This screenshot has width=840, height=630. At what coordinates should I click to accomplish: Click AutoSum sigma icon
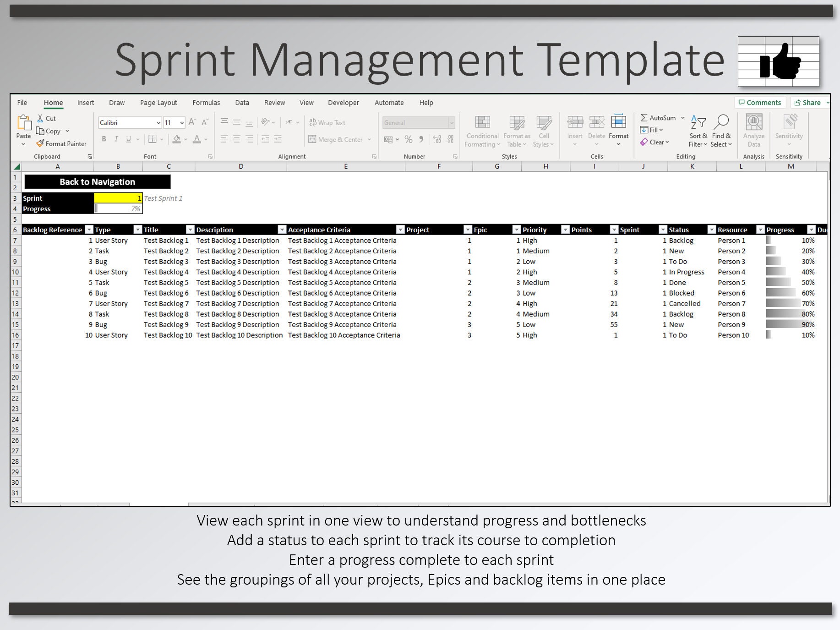click(644, 118)
